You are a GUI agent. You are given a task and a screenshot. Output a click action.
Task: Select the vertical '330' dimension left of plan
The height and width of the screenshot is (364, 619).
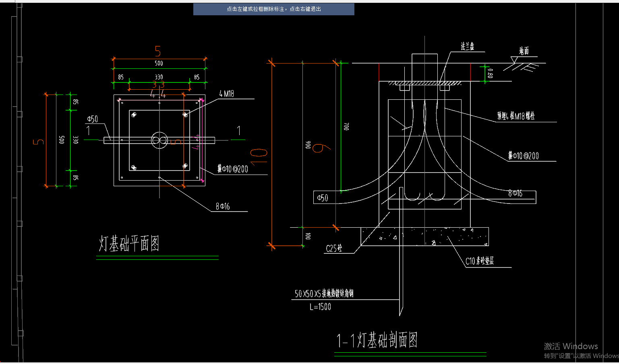tap(76, 140)
